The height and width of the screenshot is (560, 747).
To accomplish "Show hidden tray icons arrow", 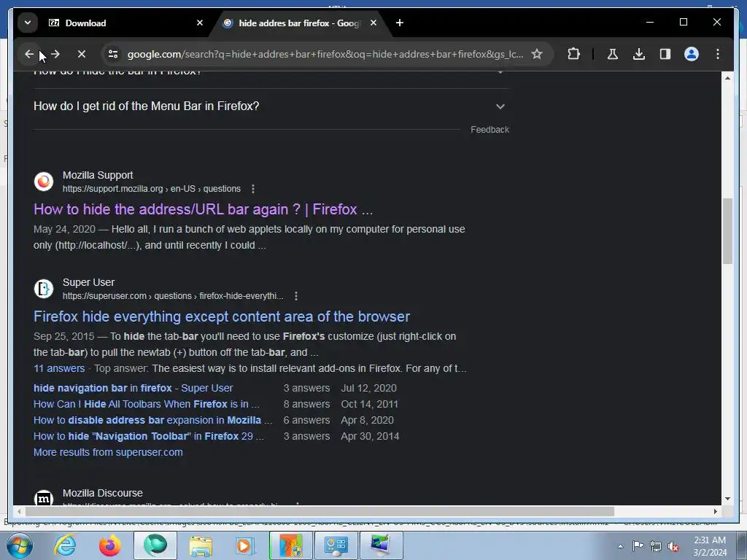I will (620, 546).
